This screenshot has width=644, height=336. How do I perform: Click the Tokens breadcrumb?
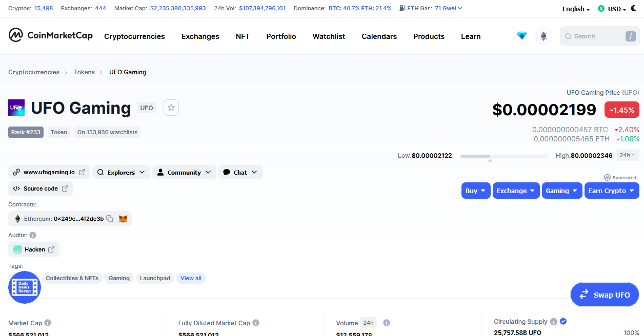[84, 72]
